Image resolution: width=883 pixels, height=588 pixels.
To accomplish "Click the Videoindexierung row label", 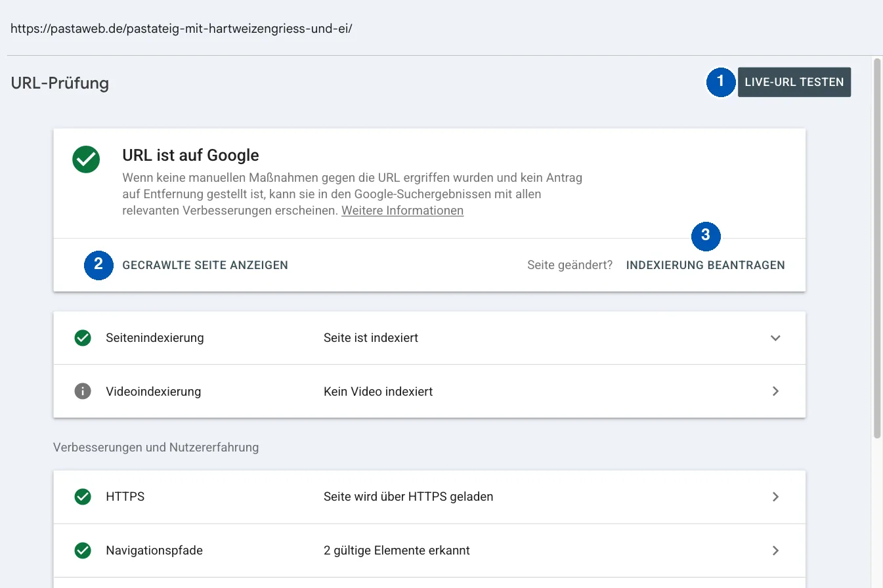I will (x=154, y=391).
